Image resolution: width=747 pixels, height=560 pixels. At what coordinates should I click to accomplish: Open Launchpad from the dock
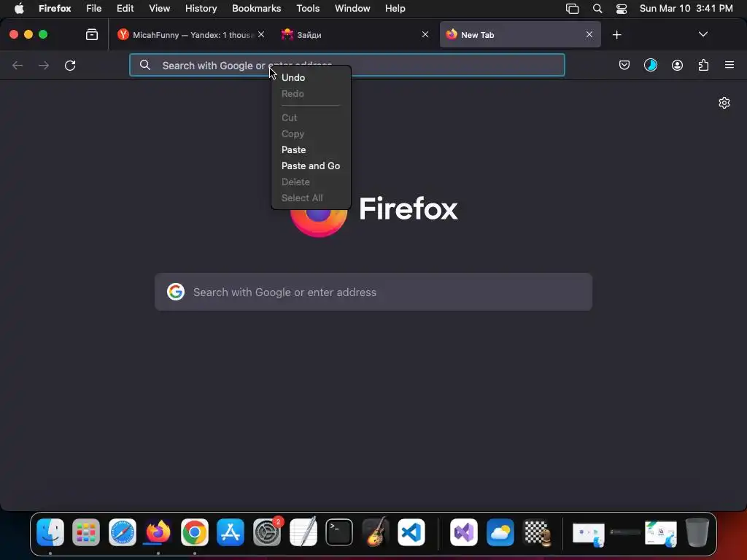pos(86,532)
